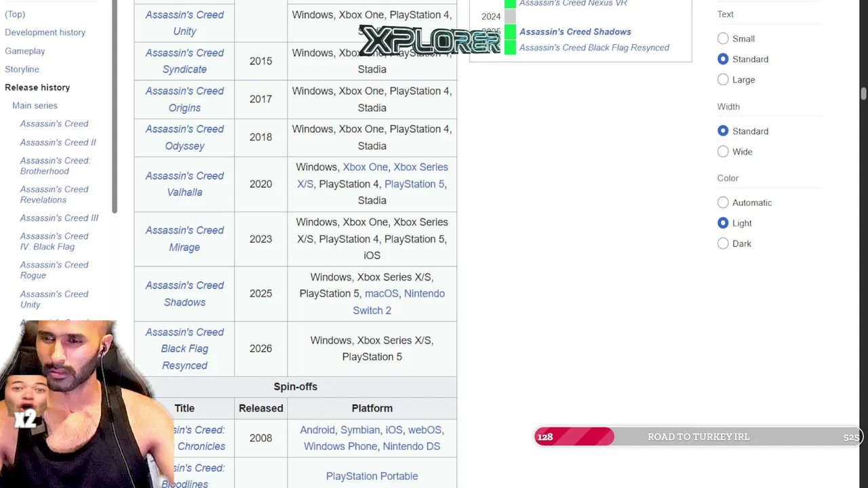Click the 2008 release year cell
This screenshot has height=488, width=868.
click(x=261, y=438)
